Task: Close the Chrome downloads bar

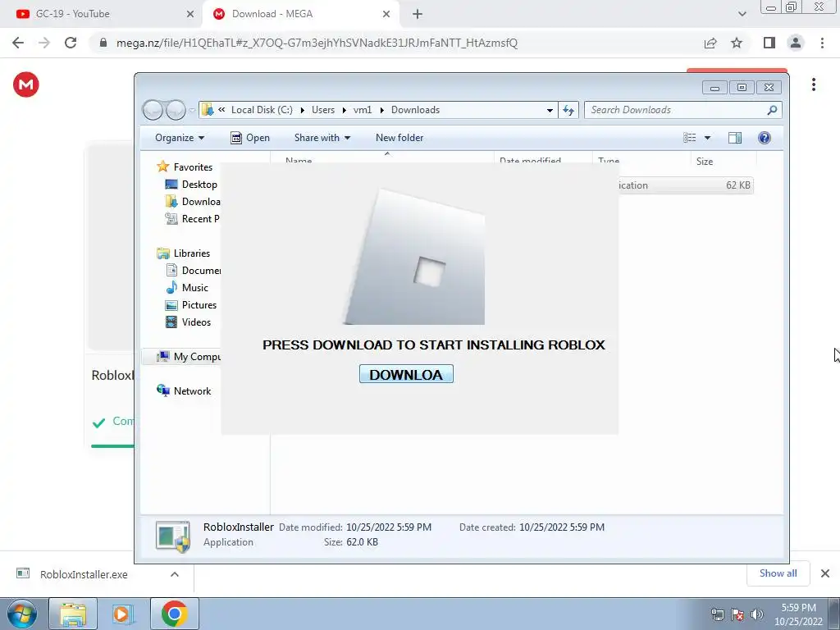Action: point(825,573)
